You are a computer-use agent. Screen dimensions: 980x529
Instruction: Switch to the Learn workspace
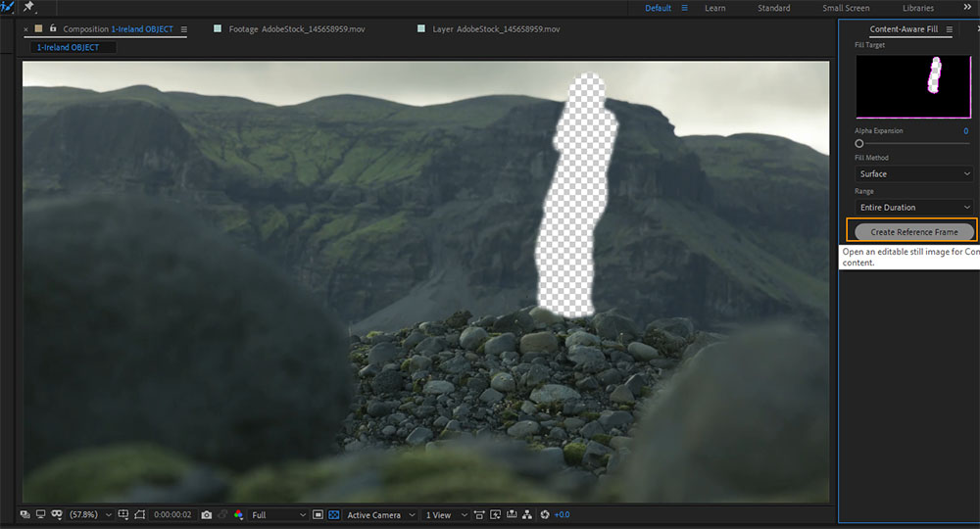tap(714, 8)
